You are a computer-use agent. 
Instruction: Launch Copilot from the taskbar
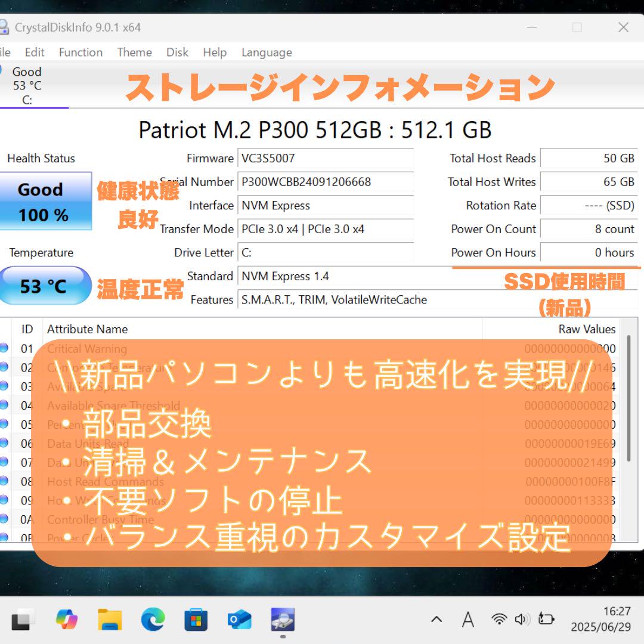(67, 619)
